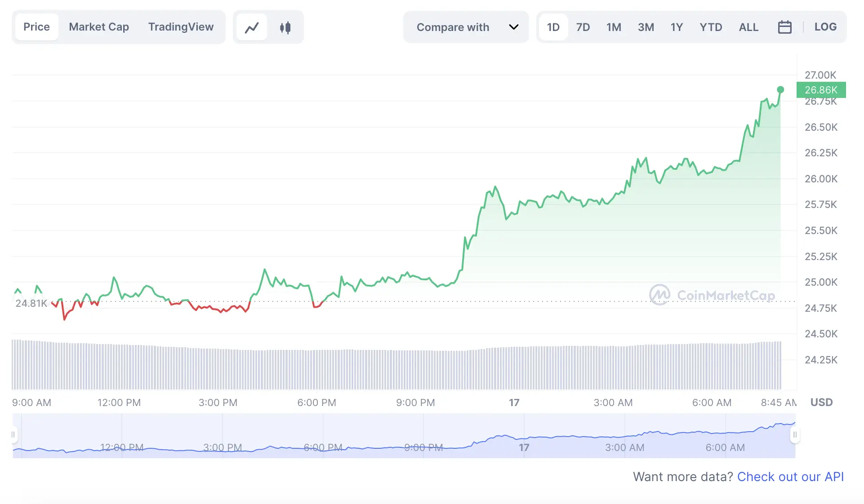This screenshot has height=504, width=864.
Task: Select the Price tab
Action: point(36,27)
